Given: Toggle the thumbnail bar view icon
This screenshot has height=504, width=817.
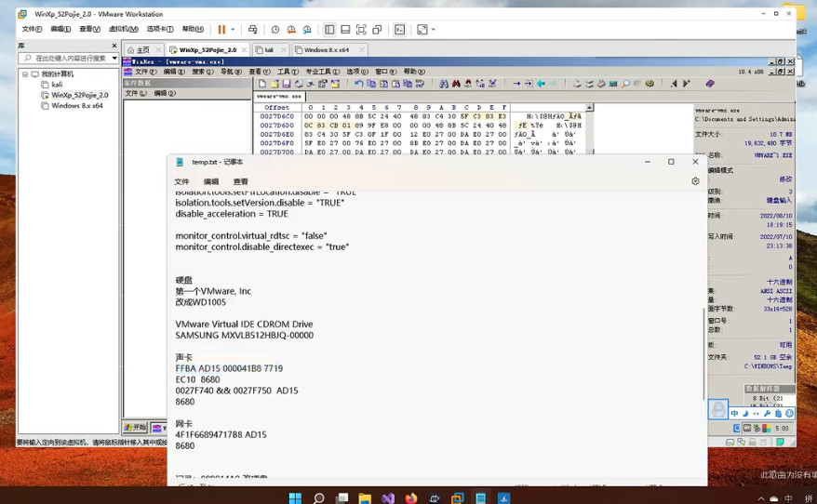Looking at the screenshot, I should coord(345,30).
